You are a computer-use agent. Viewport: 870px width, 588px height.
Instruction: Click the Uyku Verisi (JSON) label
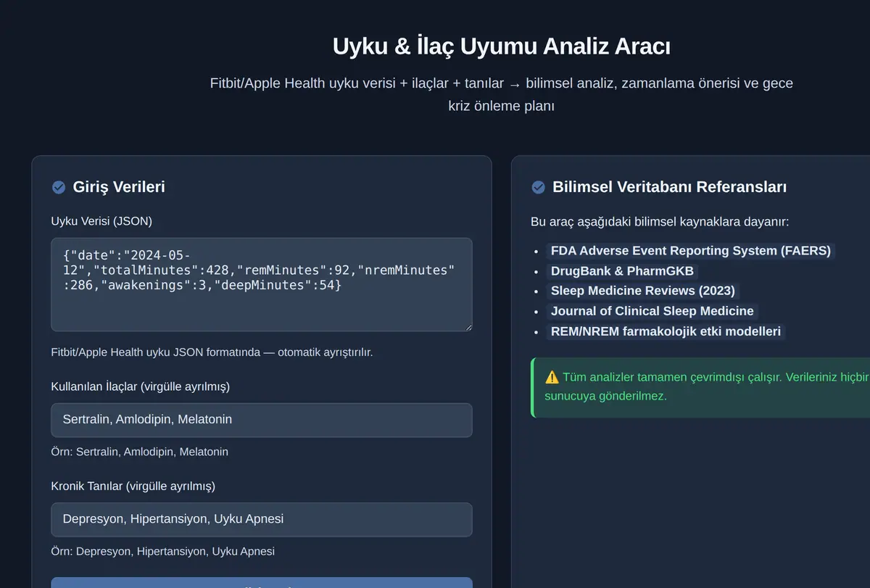tap(101, 221)
